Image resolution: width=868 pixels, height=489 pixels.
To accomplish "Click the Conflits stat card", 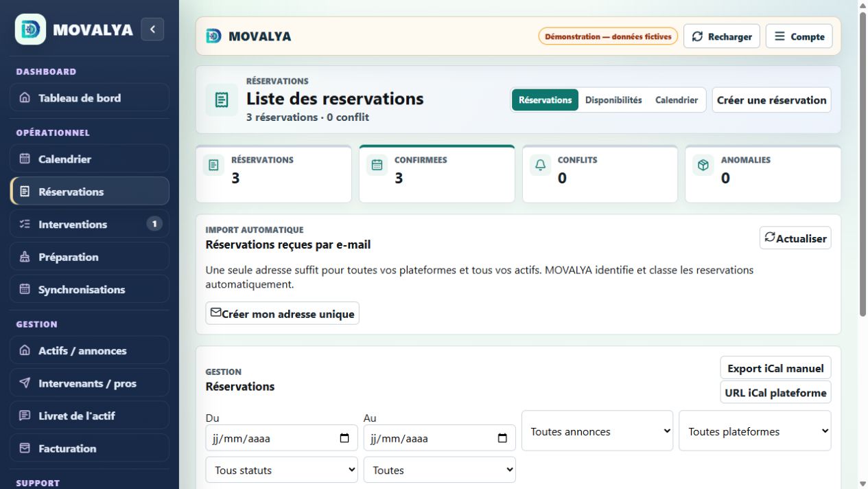I will pyautogui.click(x=600, y=174).
